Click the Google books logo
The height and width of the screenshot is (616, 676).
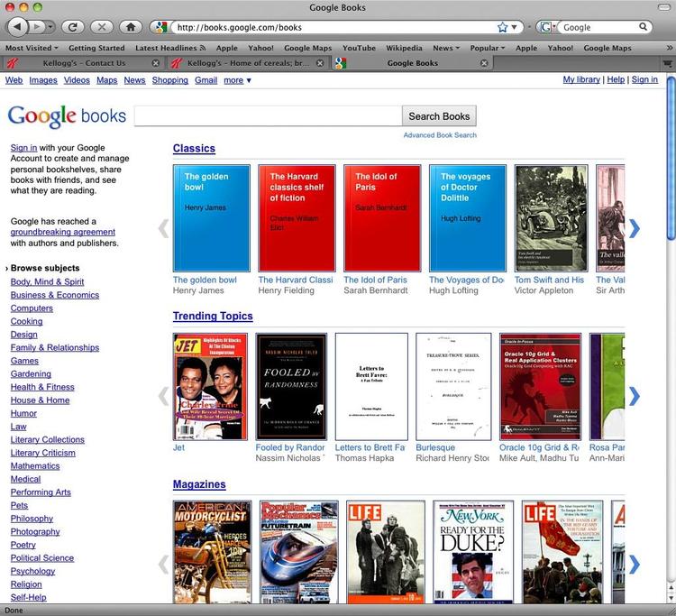tap(67, 116)
